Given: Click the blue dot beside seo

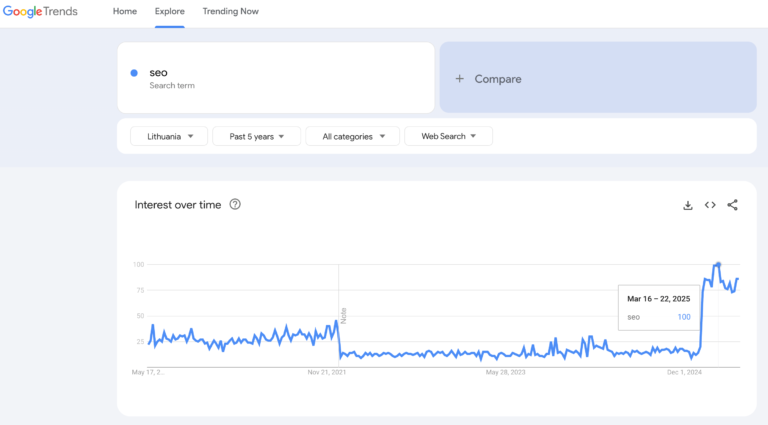Looking at the screenshot, I should click(134, 73).
